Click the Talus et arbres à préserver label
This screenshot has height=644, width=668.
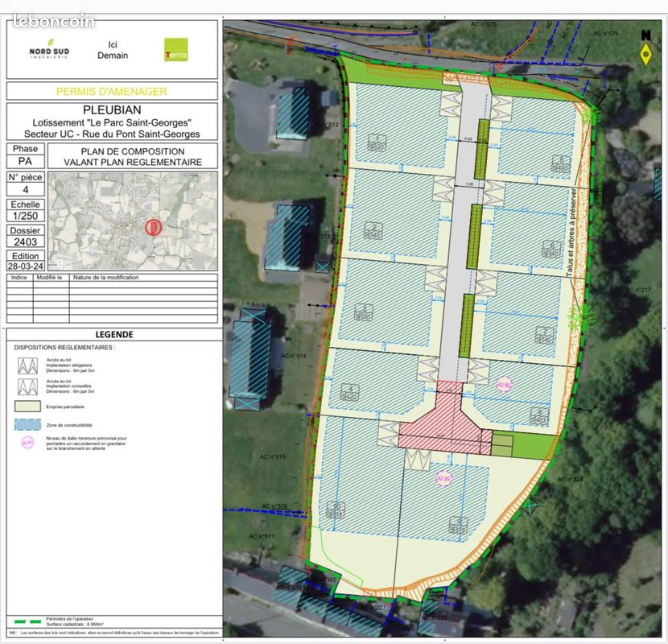pyautogui.click(x=572, y=233)
